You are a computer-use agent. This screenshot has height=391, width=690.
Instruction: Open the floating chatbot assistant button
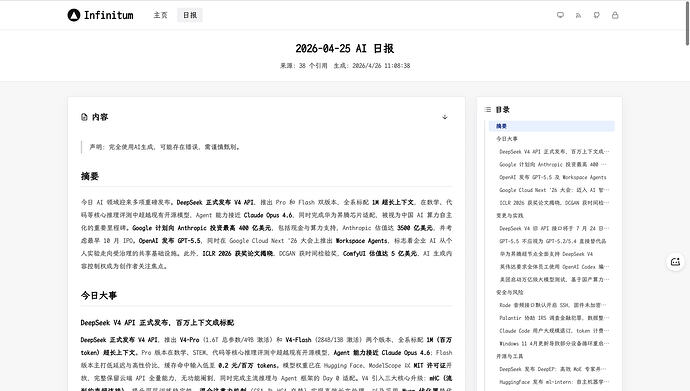675,262
